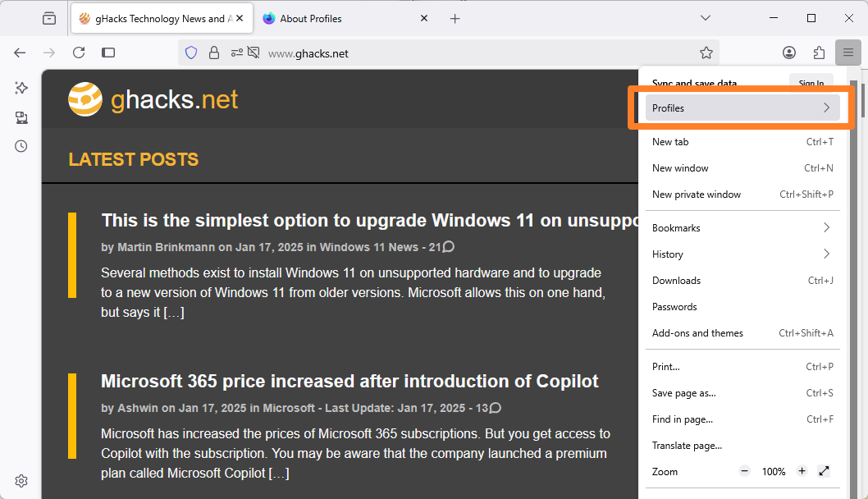Reset zoom by clicking 100%

click(x=774, y=472)
